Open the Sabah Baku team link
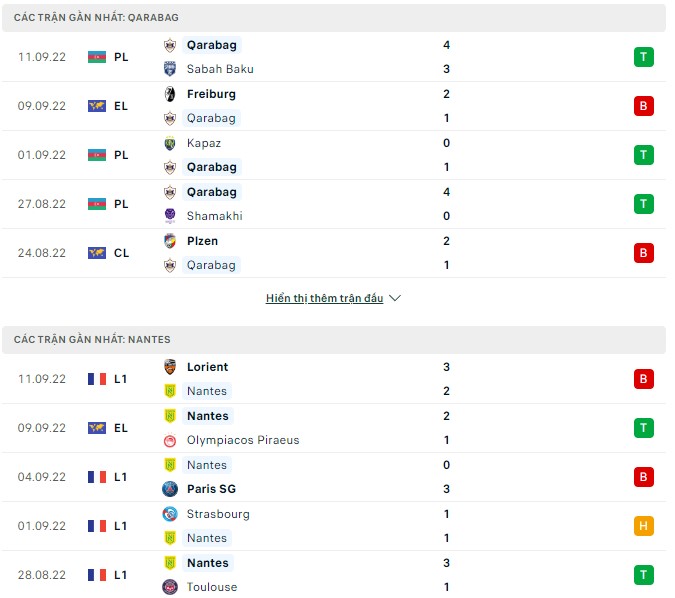The height and width of the screenshot is (598, 675). click(x=220, y=69)
